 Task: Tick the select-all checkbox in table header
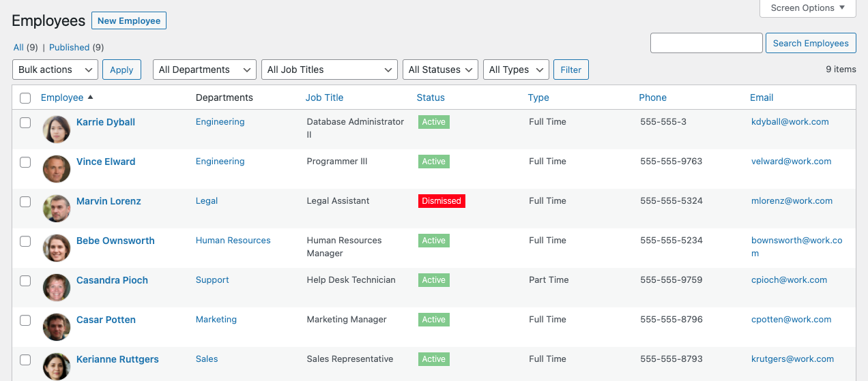pos(25,98)
